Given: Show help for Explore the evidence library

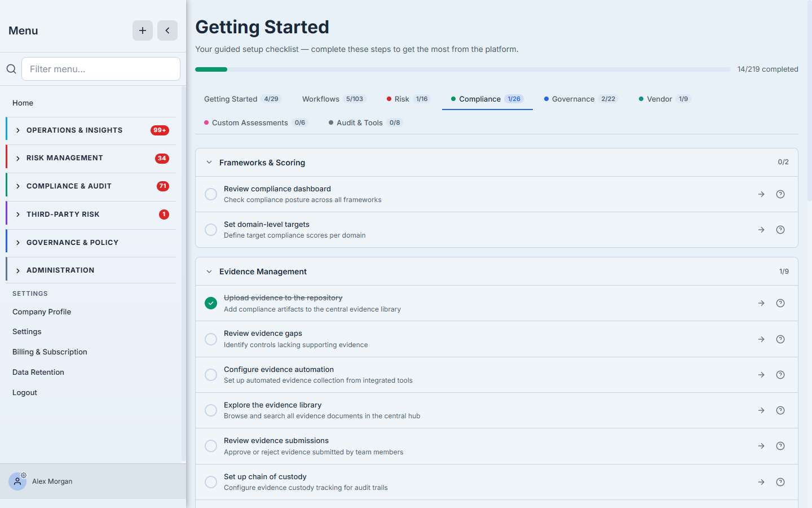Looking at the screenshot, I should tap(780, 410).
